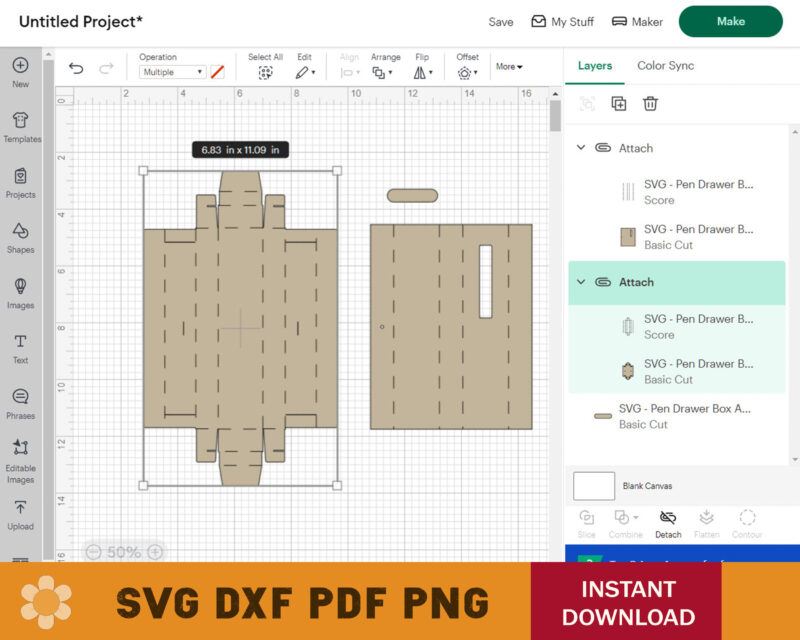800x640 pixels.
Task: Click the Detach tool
Action: pos(666,520)
